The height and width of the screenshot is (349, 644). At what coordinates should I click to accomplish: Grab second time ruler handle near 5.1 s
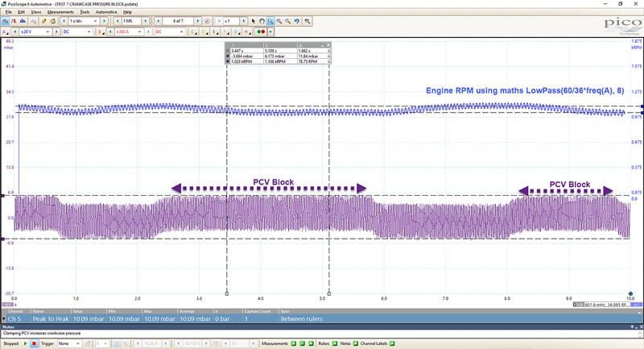click(x=329, y=293)
